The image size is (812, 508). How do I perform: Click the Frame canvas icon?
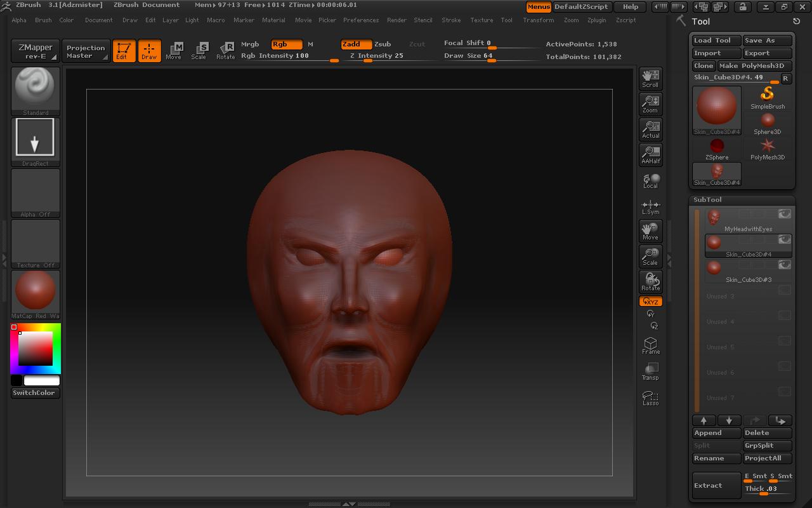click(x=650, y=345)
